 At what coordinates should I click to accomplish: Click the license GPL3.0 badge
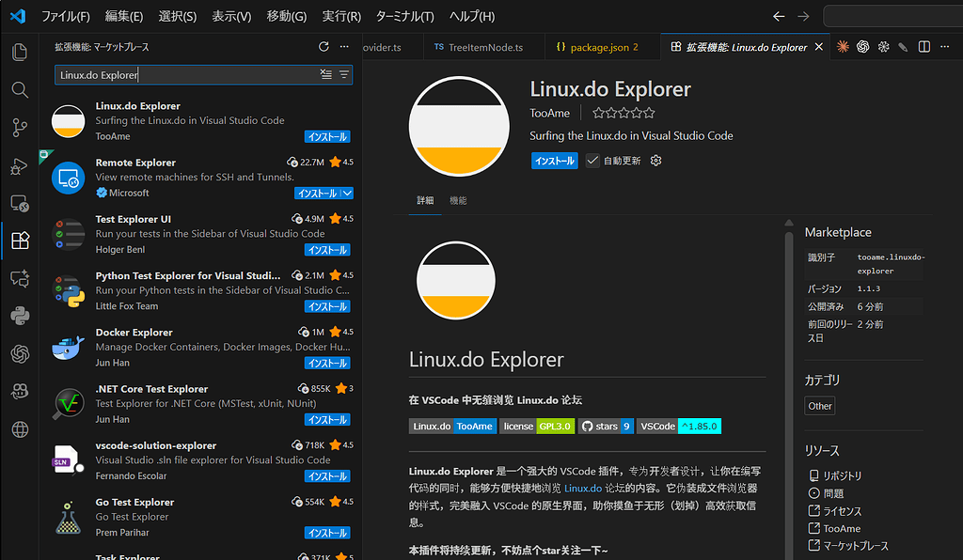pos(537,427)
